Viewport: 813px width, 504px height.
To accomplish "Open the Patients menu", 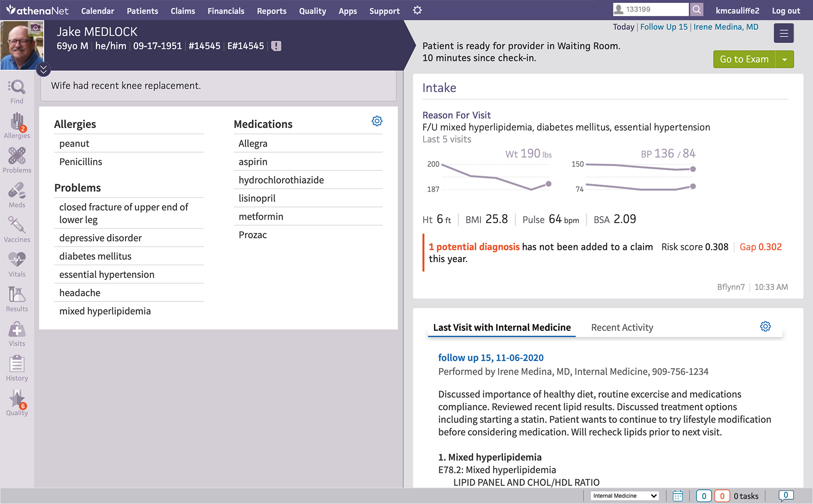I will tap(143, 11).
